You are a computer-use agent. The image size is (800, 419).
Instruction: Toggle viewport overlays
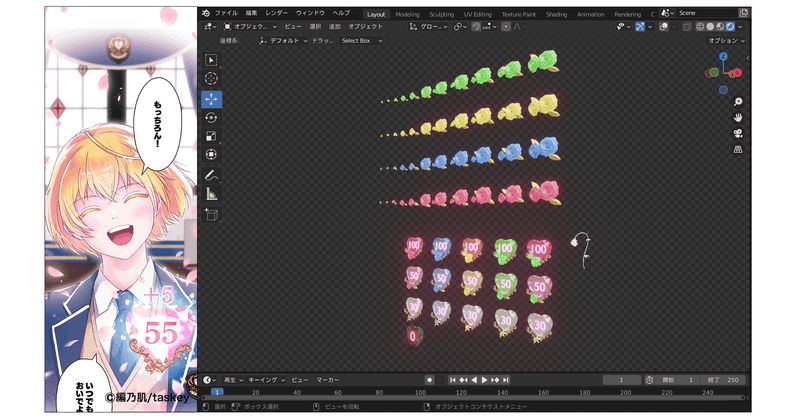pos(664,27)
